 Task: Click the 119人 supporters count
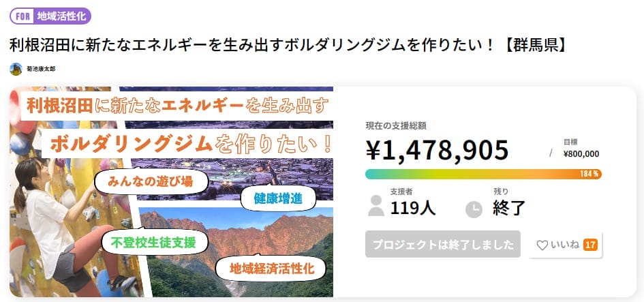click(413, 208)
